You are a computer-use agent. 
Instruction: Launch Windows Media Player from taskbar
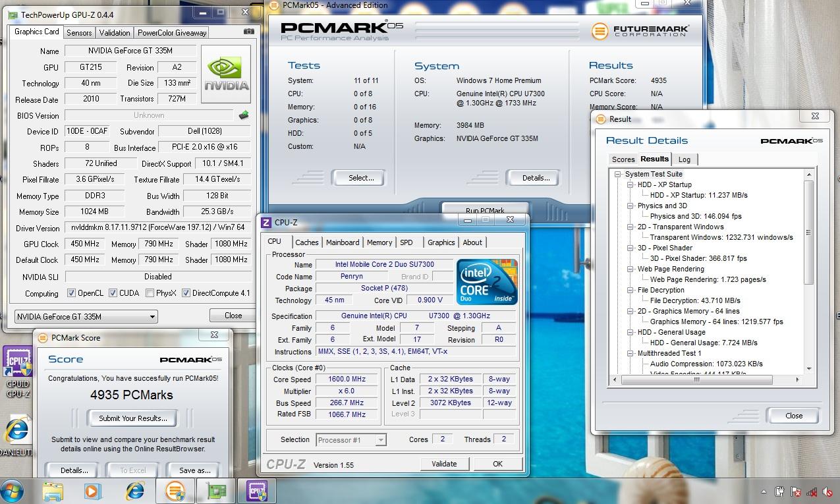(x=92, y=491)
